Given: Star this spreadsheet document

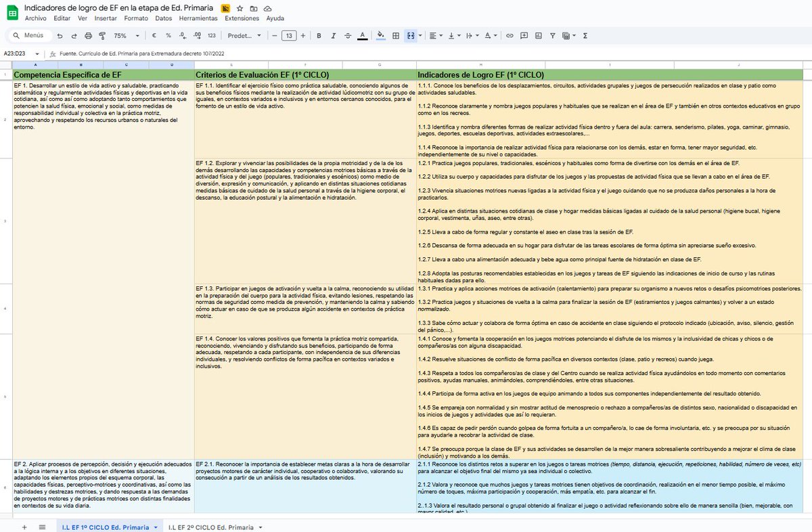Looking at the screenshot, I should (240, 7).
